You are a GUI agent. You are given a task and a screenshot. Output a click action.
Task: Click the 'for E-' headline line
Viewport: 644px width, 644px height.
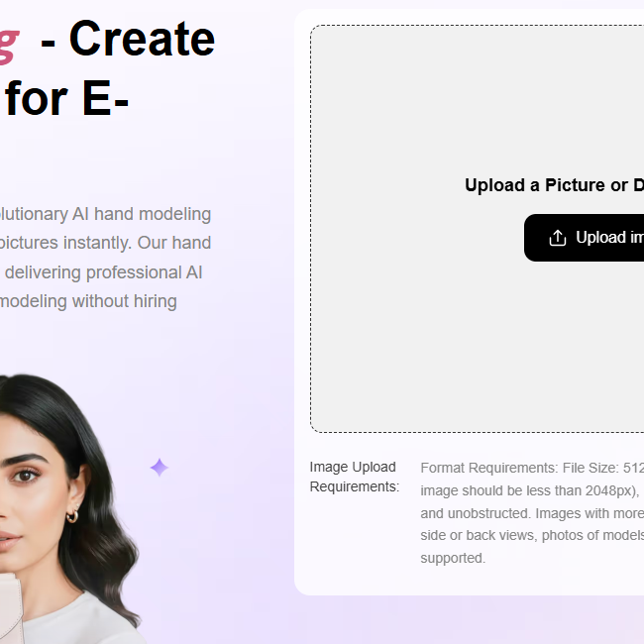[67, 98]
